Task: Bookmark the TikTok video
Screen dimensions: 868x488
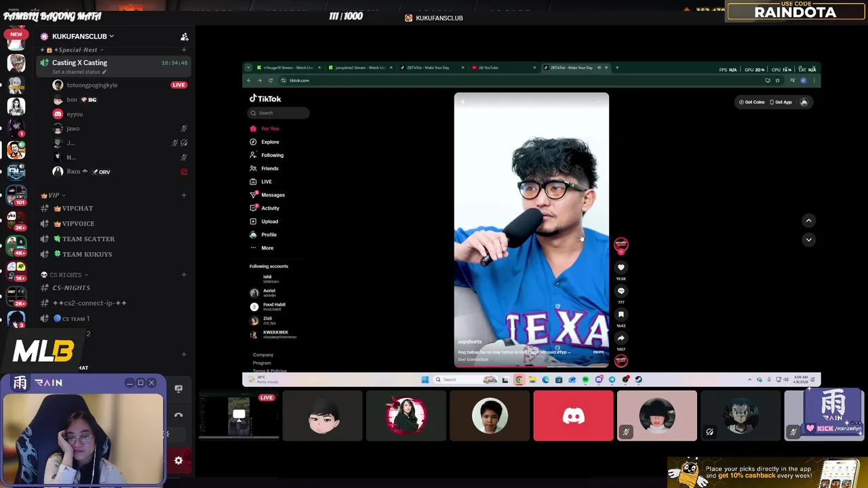Action: pyautogui.click(x=620, y=314)
